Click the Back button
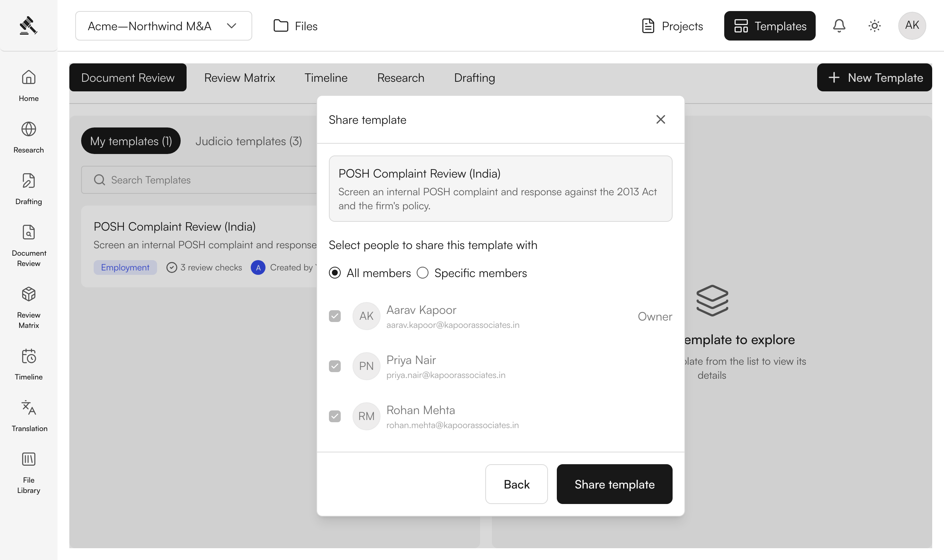 click(516, 484)
